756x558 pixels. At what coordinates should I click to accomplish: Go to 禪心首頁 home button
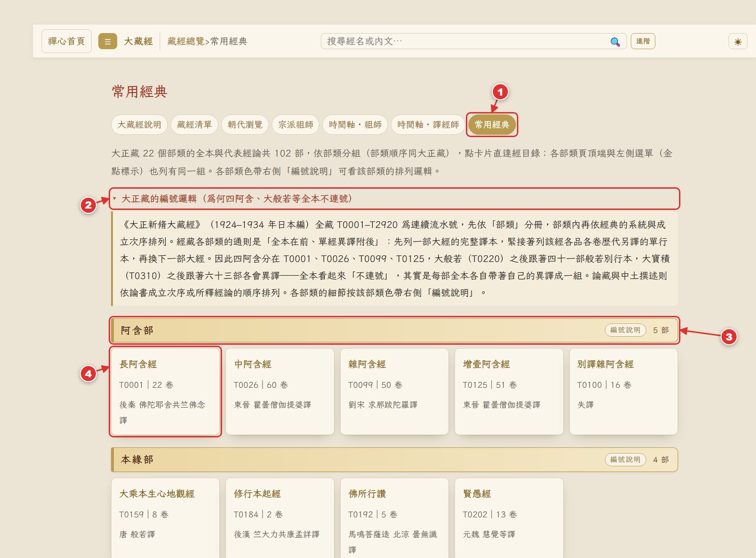pyautogui.click(x=67, y=41)
